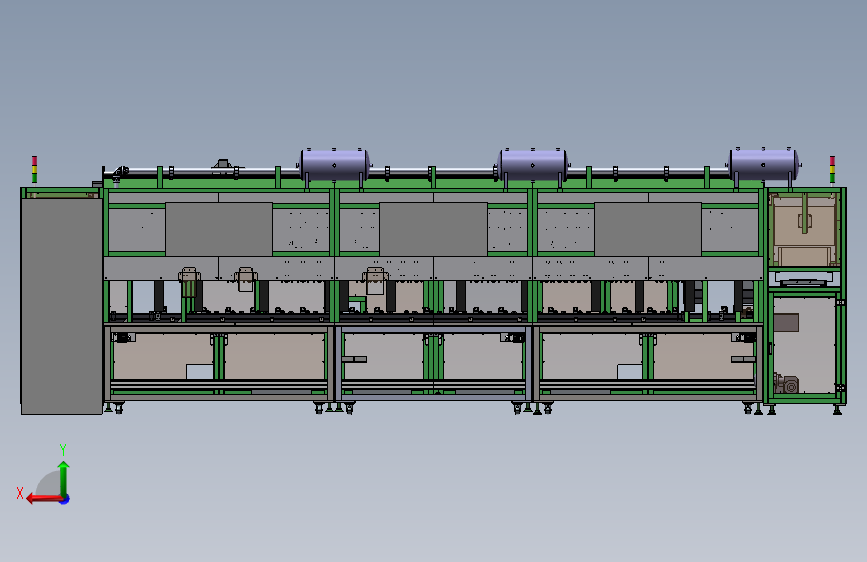Click the red X axis arrow on triad

tap(44, 499)
